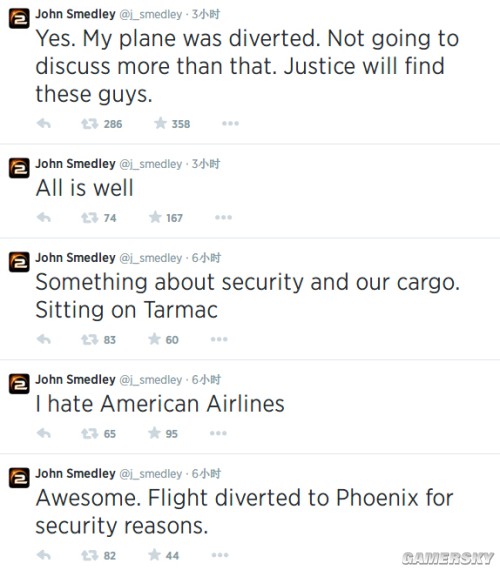Open more options on 'Justice will find' tweet
The height and width of the screenshot is (570, 500).
(x=231, y=124)
